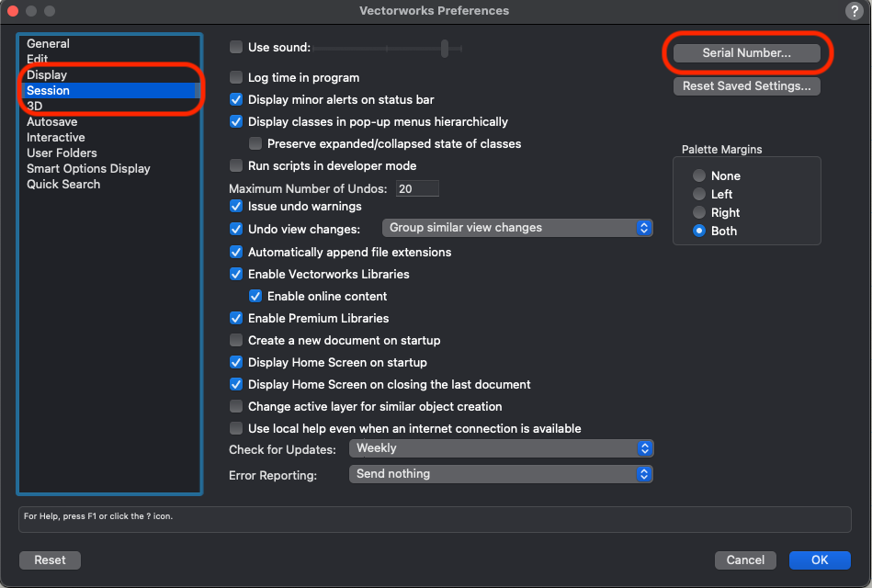The width and height of the screenshot is (872, 588).
Task: Open the Error Reporting dropdown
Action: click(x=501, y=474)
